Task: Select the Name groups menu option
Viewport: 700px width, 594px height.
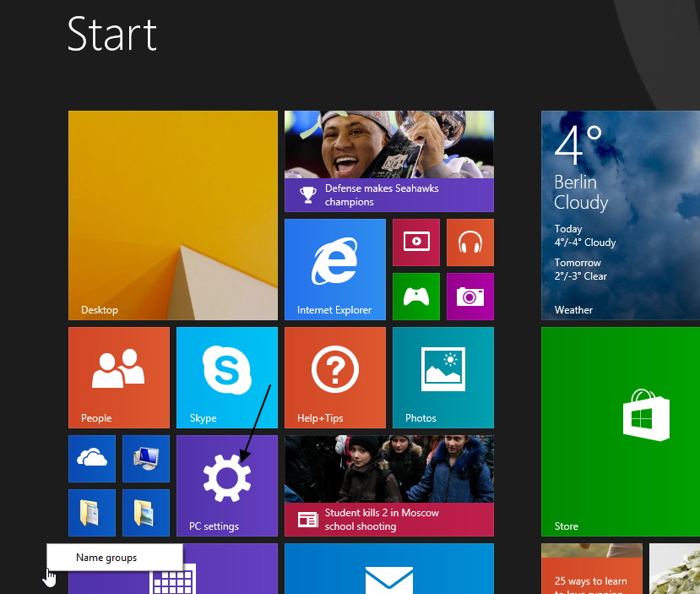Action: (115, 558)
